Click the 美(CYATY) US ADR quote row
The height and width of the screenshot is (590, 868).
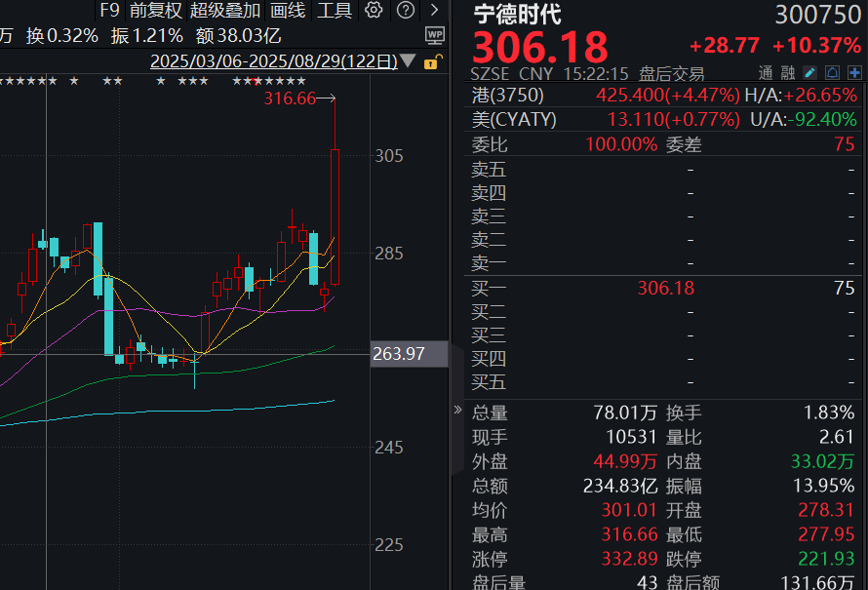pyautogui.click(x=665, y=120)
